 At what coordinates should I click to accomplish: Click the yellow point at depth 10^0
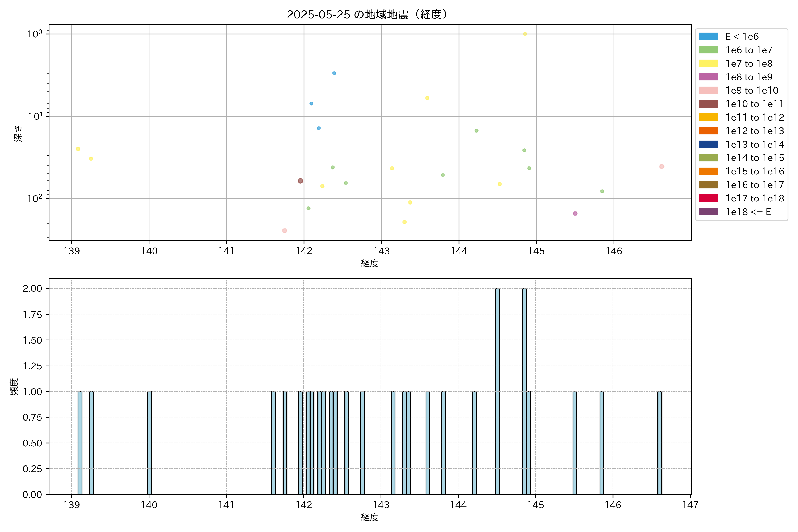click(525, 34)
